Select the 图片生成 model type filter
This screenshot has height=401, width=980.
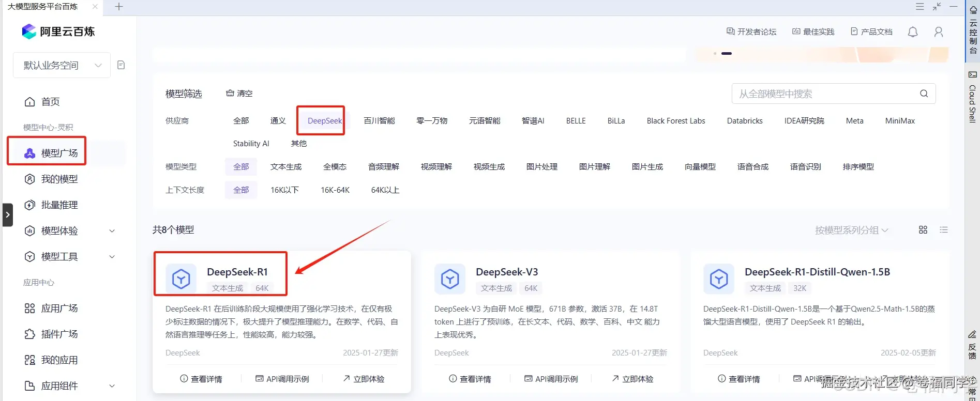[647, 167]
